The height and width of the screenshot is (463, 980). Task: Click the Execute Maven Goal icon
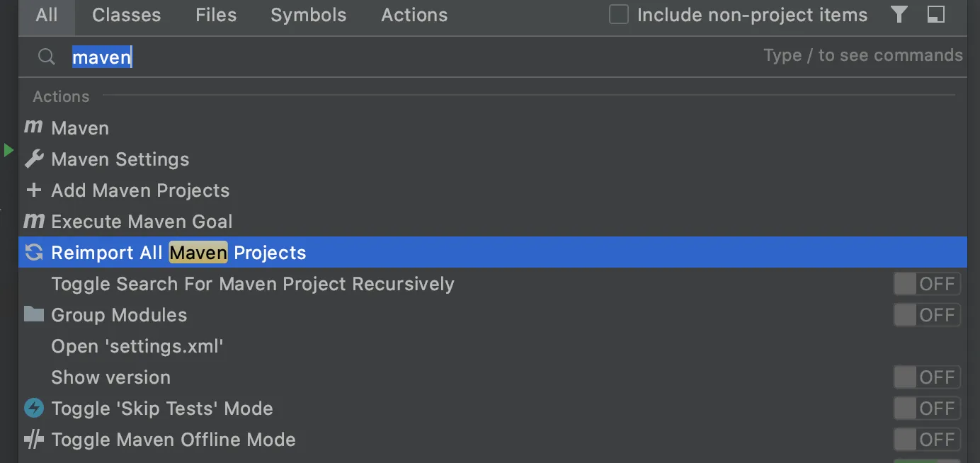[x=33, y=222]
